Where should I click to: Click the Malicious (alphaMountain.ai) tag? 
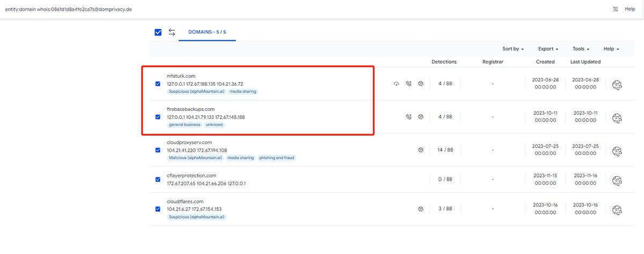click(x=195, y=158)
